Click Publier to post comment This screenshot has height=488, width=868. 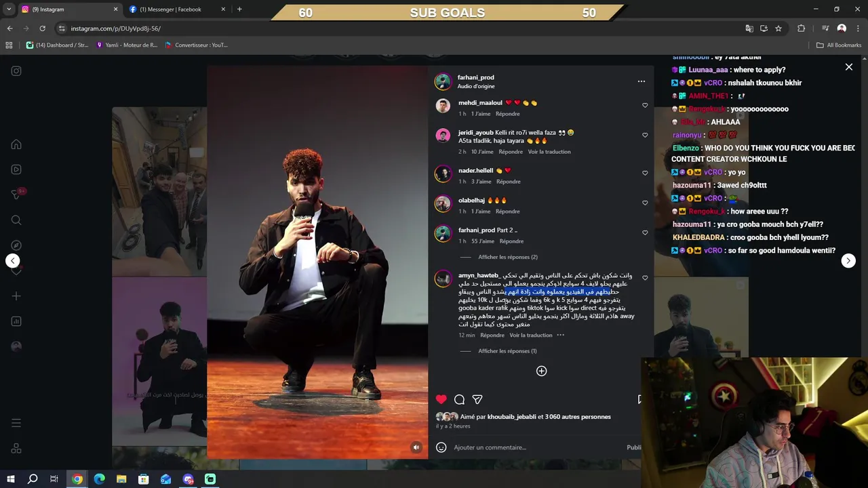click(633, 447)
